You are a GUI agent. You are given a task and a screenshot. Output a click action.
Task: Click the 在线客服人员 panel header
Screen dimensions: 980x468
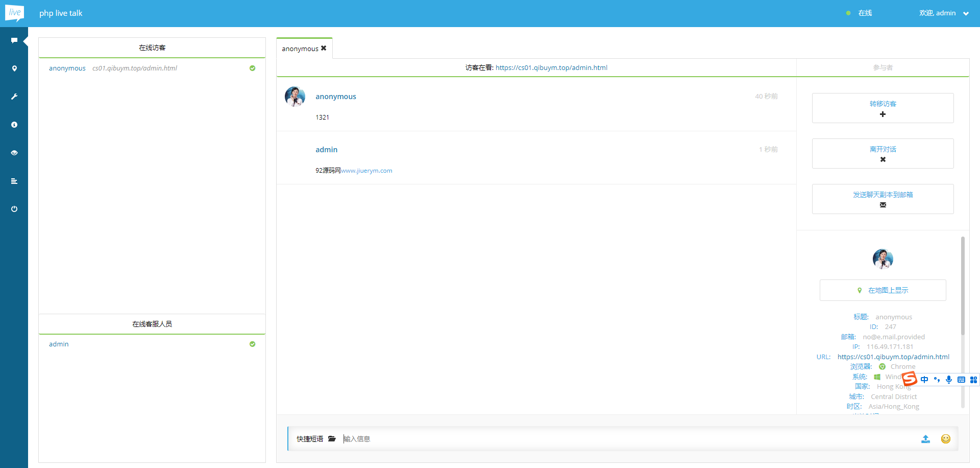[x=152, y=324]
